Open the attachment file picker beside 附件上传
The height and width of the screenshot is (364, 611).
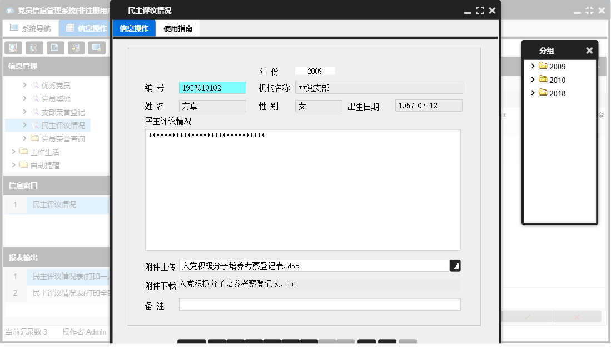[455, 266]
